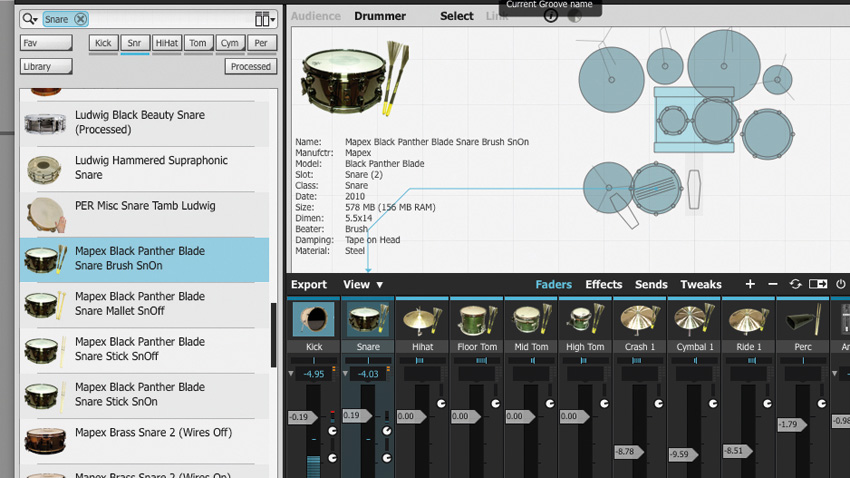The image size is (850, 478).
Task: Select the snare drum in kit view
Action: [656, 189]
